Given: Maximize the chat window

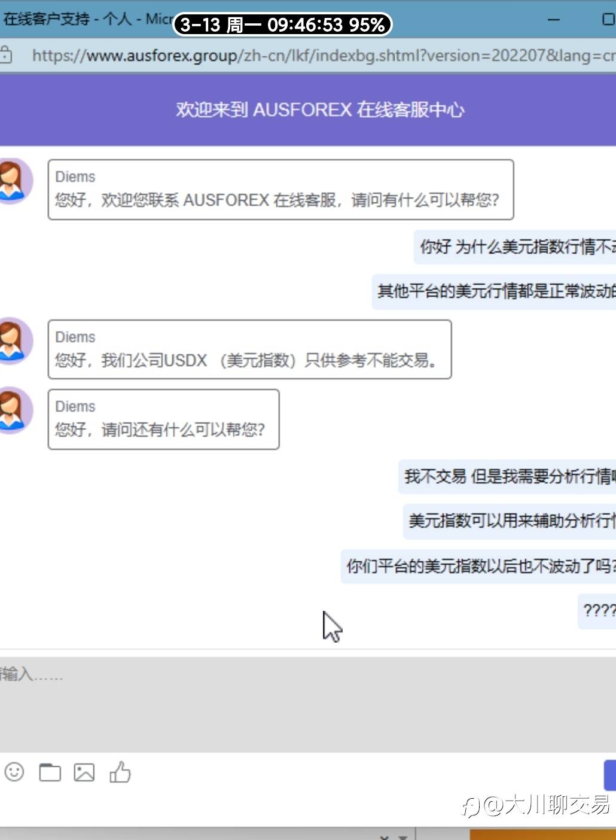Looking at the screenshot, I should (x=608, y=20).
